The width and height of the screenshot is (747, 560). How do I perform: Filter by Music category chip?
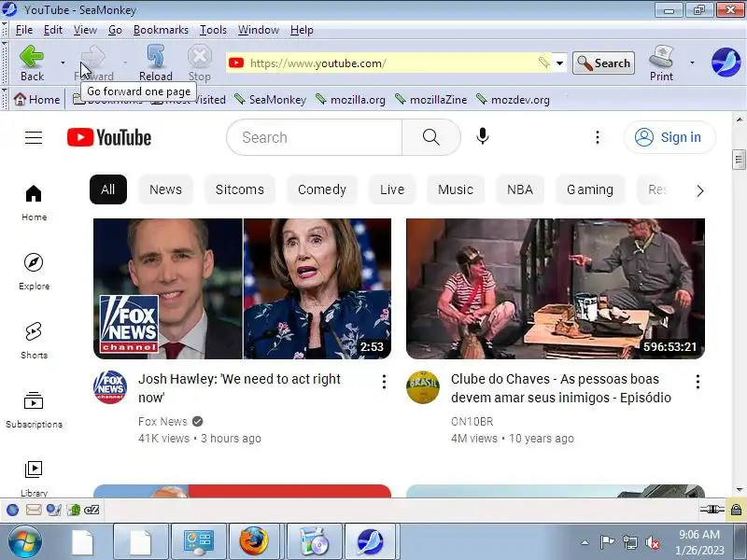456,189
